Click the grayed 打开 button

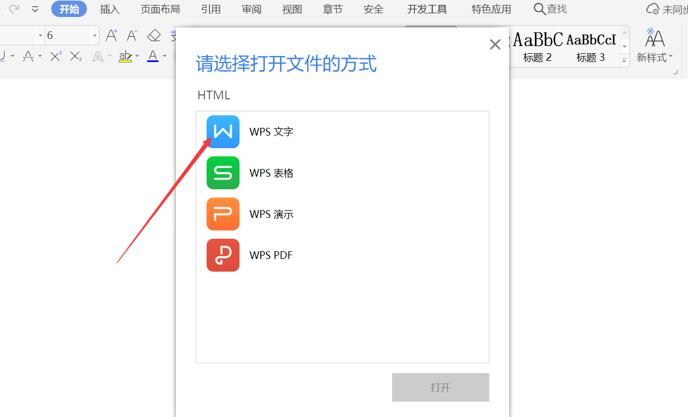pos(440,387)
